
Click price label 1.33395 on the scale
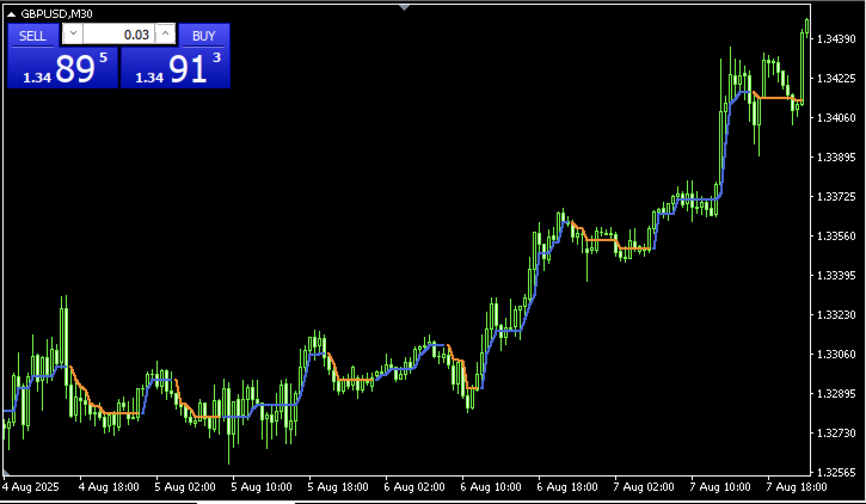pos(836,275)
